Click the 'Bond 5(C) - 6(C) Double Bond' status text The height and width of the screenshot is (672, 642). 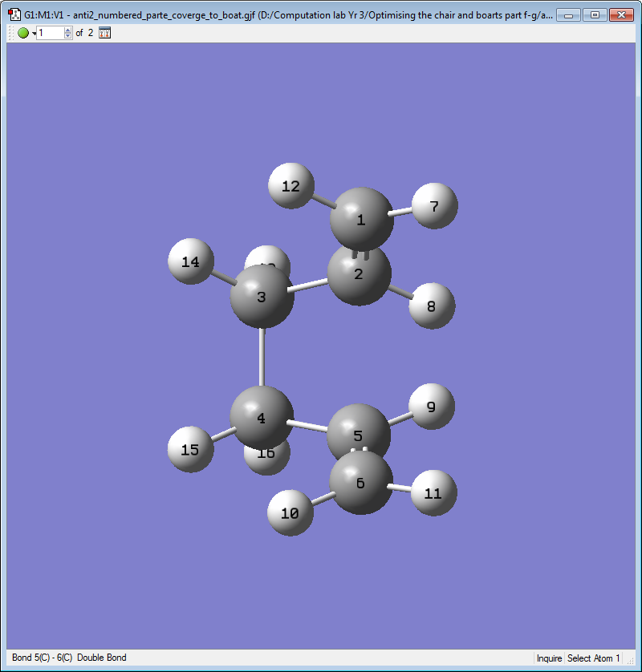pos(69,658)
